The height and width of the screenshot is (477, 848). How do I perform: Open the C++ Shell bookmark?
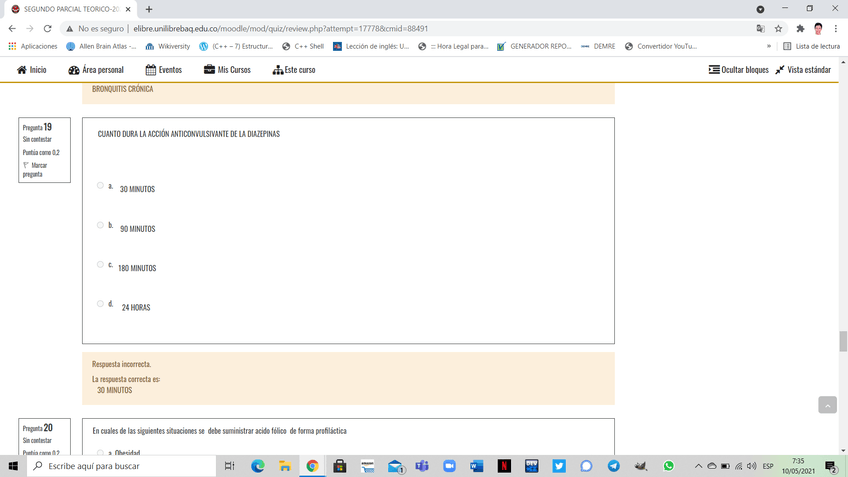coord(303,47)
